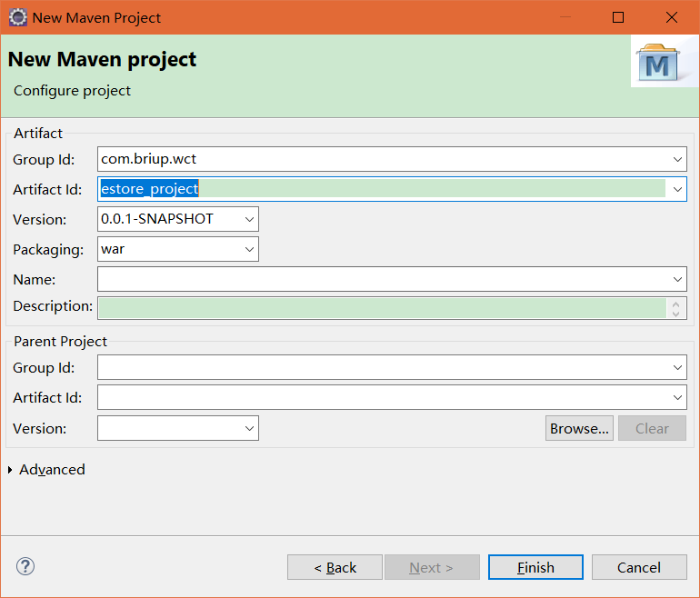Maximize the New Maven Project window
The width and height of the screenshot is (700, 598).
618,17
